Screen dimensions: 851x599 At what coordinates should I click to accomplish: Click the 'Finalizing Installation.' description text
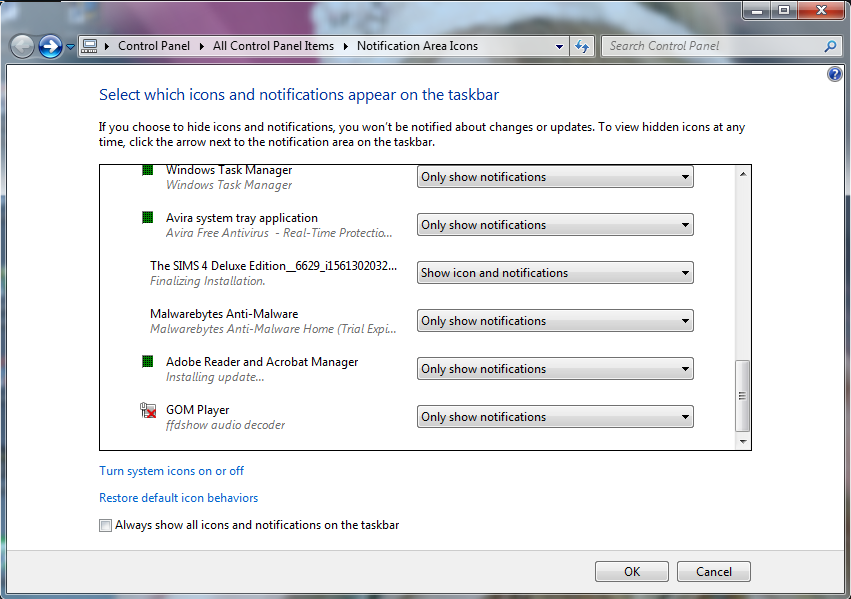pos(208,281)
